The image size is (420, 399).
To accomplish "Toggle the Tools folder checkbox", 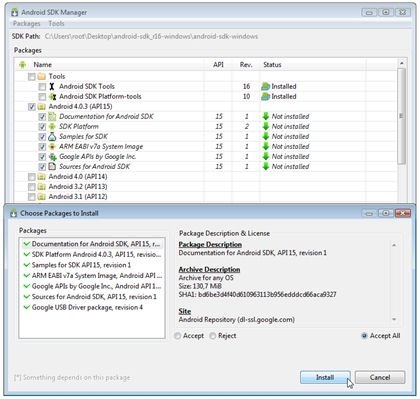I will tap(32, 77).
